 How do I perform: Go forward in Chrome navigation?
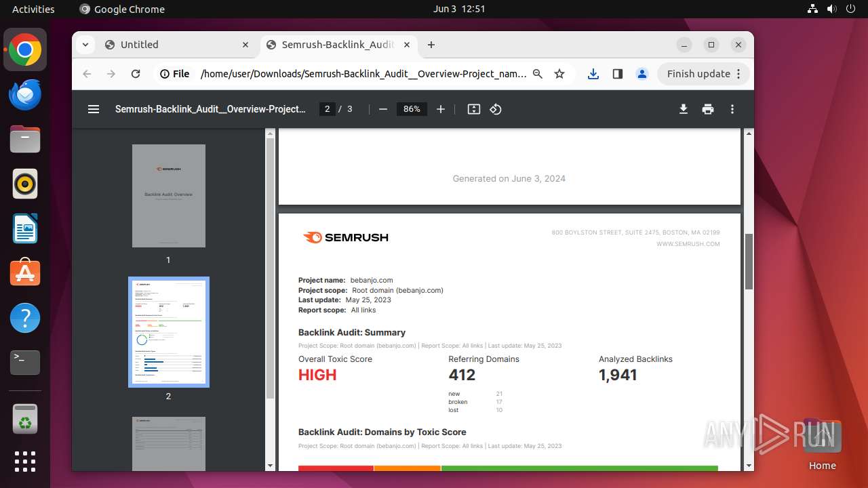tap(111, 74)
